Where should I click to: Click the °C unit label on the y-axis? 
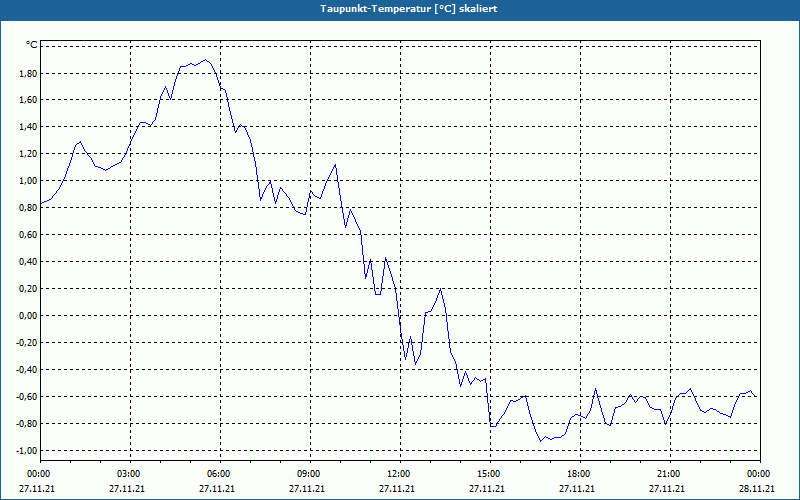pyautogui.click(x=31, y=45)
